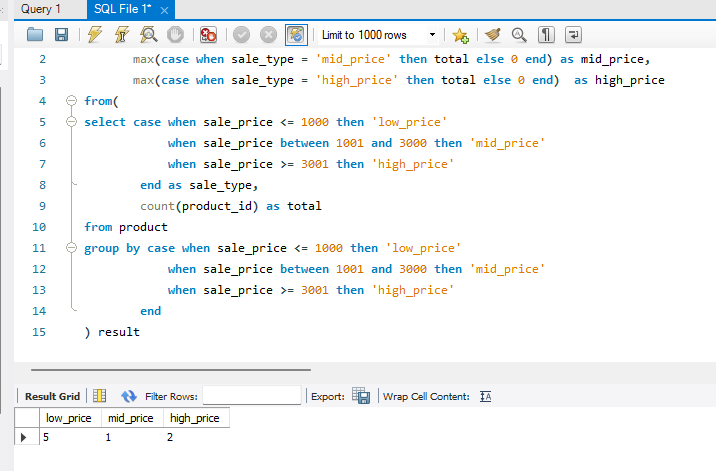Run Explain plan magnifier lightning icon
This screenshot has width=716, height=471.
tap(148, 35)
